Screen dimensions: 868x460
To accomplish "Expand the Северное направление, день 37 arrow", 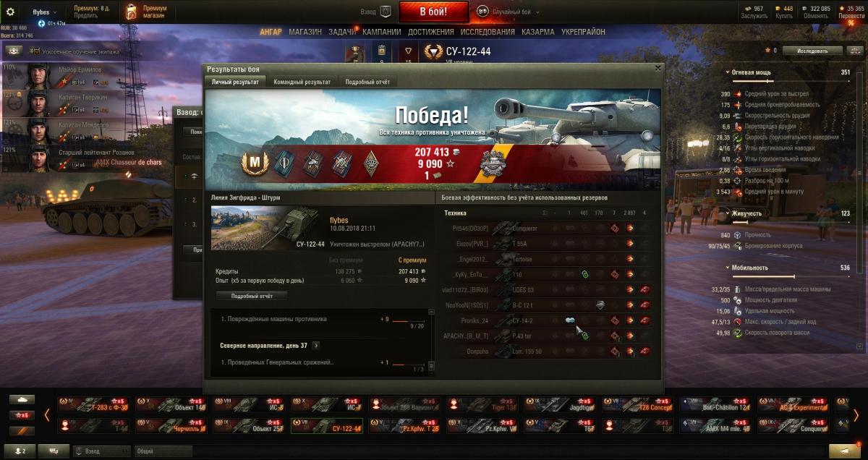I will click(x=315, y=346).
